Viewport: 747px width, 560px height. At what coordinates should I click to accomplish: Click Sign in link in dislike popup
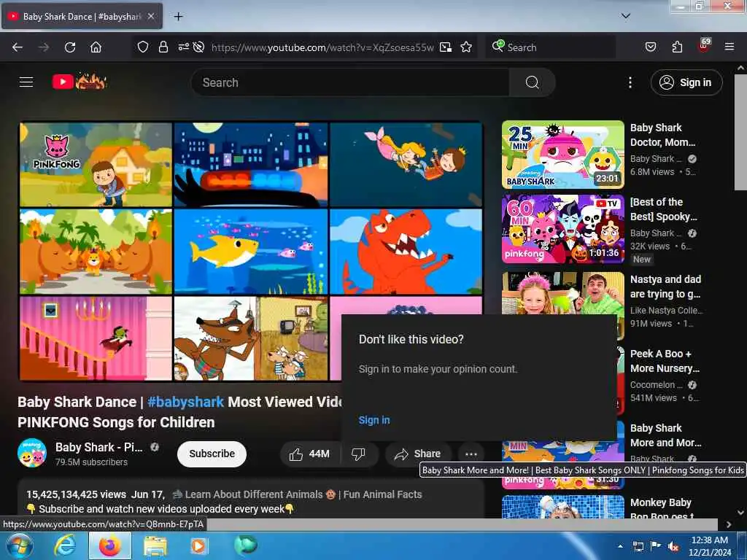[x=374, y=420]
